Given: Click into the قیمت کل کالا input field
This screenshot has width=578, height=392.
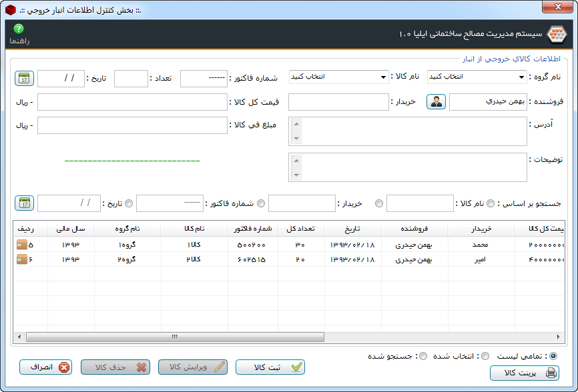Looking at the screenshot, I should pos(132,102).
